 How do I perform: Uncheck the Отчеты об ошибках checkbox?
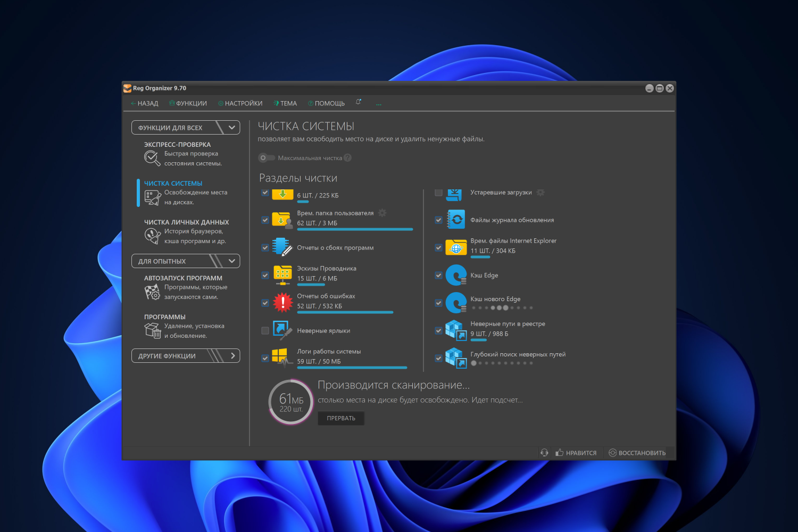[265, 303]
